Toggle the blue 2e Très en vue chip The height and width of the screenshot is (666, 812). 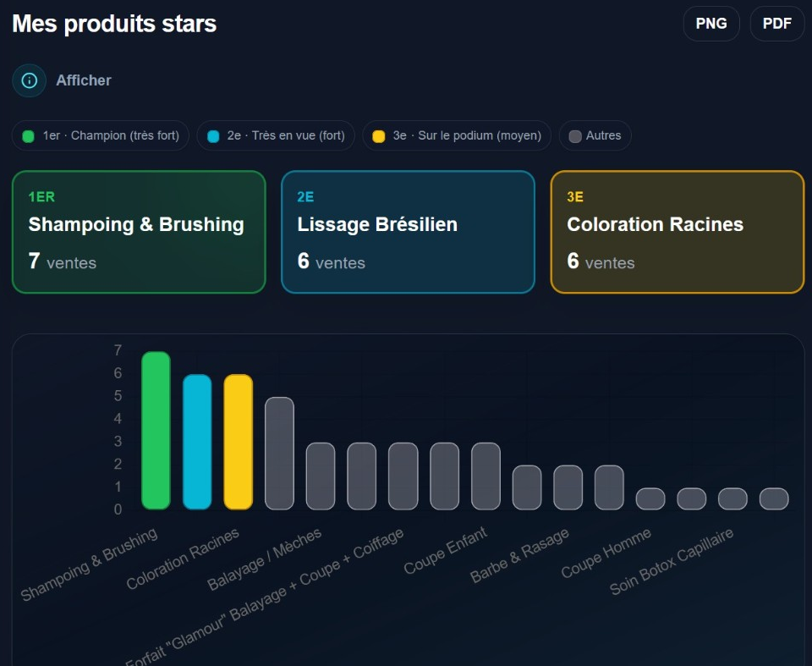[276, 135]
